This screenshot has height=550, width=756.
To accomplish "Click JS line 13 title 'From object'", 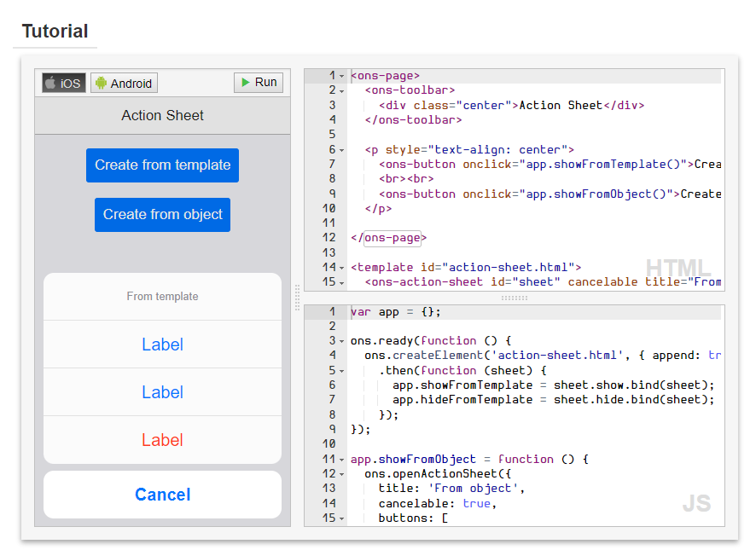I will 451,489.
